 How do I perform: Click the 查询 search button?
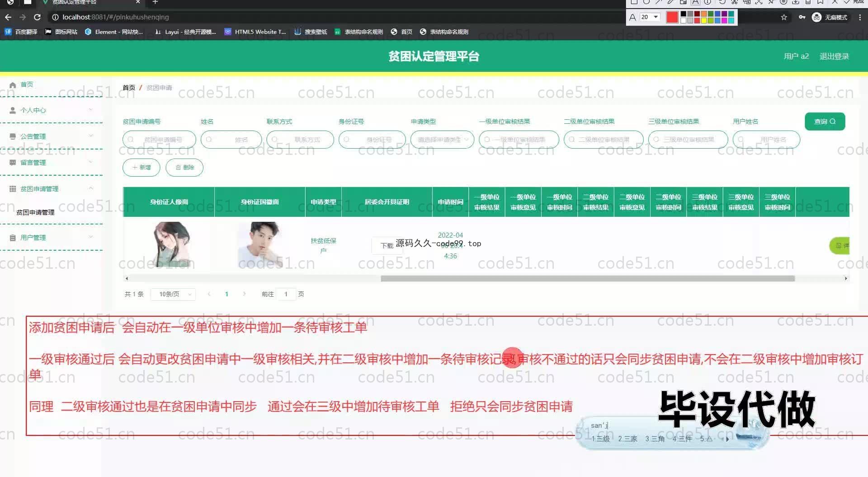pyautogui.click(x=825, y=122)
